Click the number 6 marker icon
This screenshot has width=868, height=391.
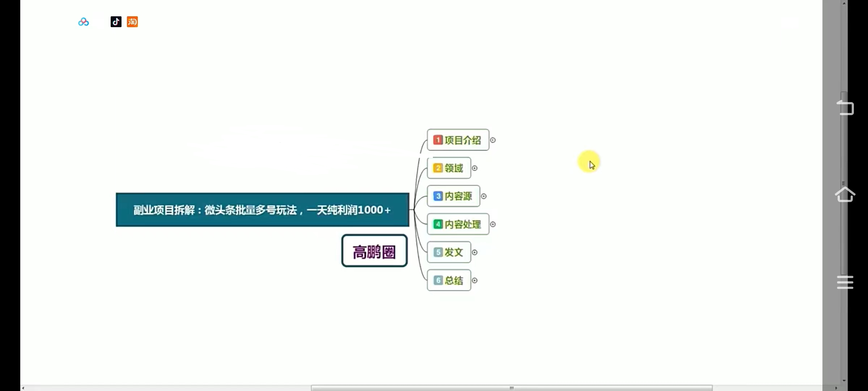click(x=438, y=280)
